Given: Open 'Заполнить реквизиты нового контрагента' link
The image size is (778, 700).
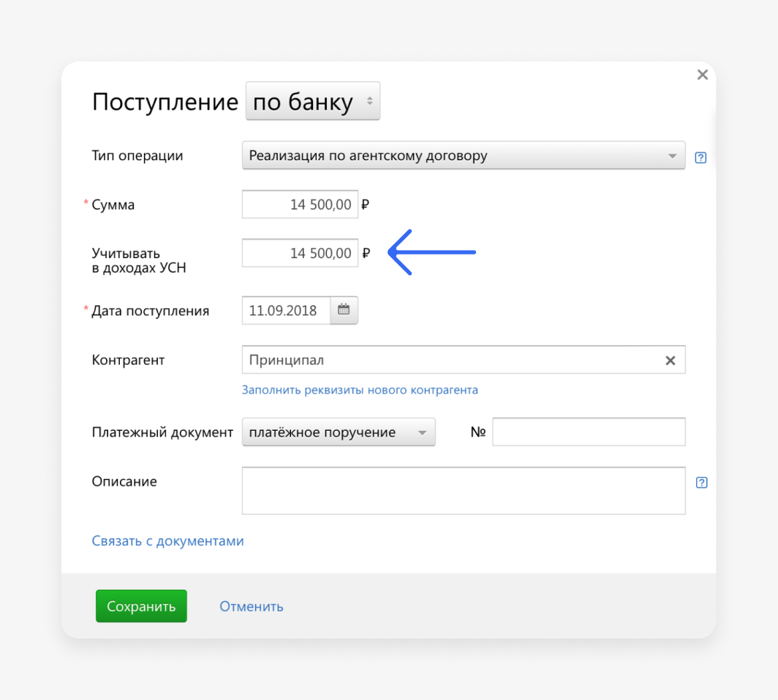Looking at the screenshot, I should 360,390.
